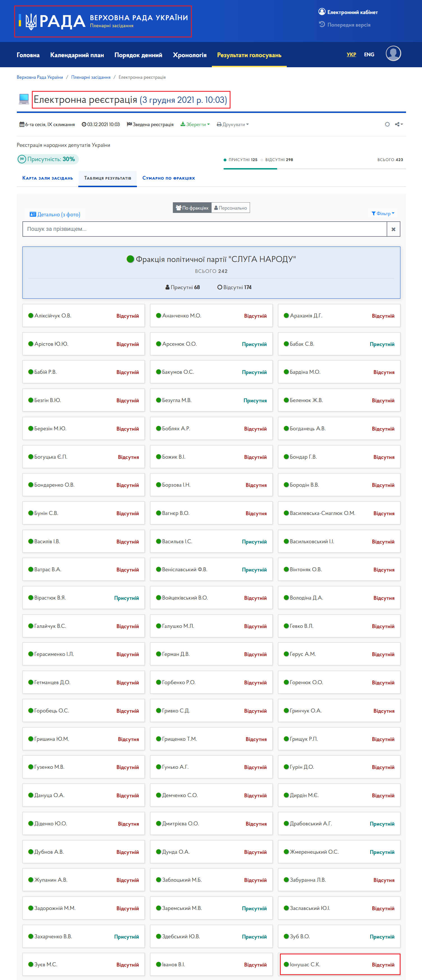Click the computer icon beside page title

pyautogui.click(x=24, y=100)
